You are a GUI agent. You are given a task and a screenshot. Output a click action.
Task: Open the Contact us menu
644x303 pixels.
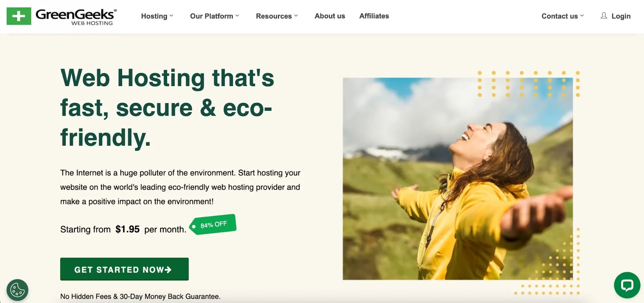(x=560, y=16)
